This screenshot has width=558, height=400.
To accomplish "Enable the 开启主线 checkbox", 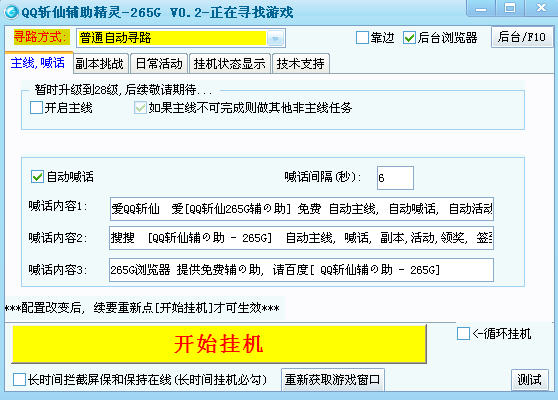I will pos(36,107).
